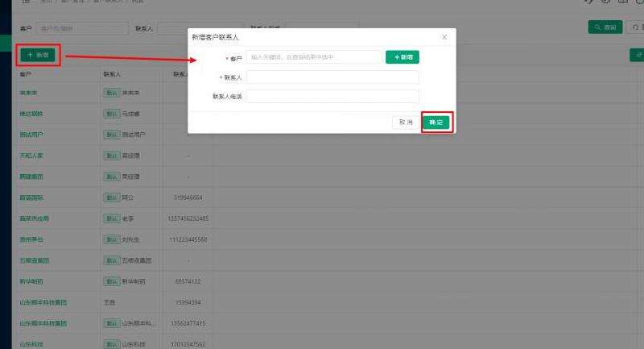Open the 腾建集团 customer link
Viewport: 644px width, 349px height.
pos(31,177)
